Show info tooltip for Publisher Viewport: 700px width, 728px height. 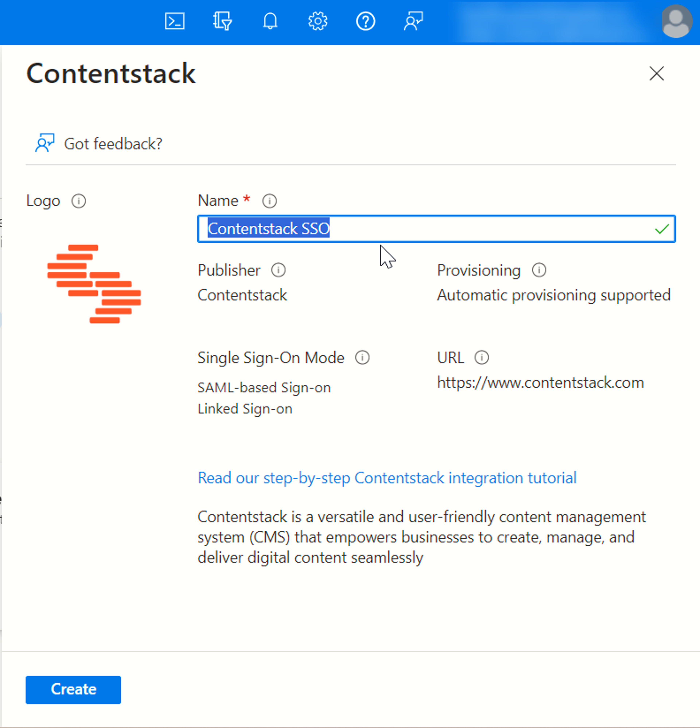pyautogui.click(x=278, y=270)
